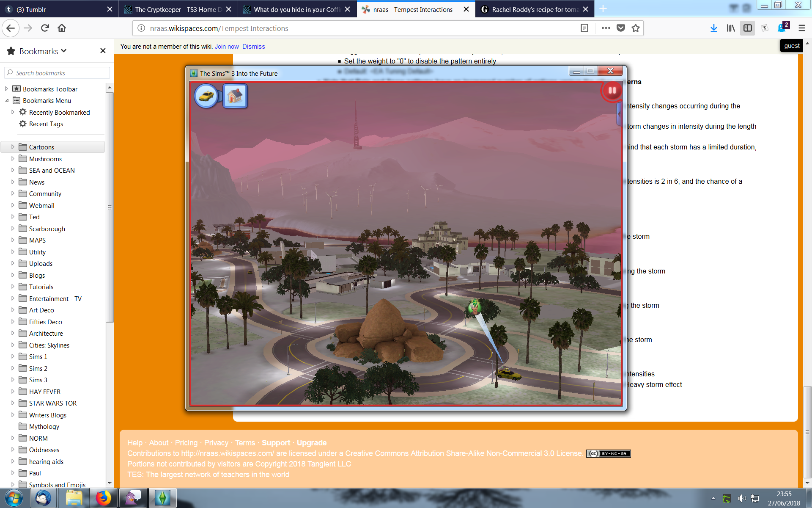Screen dimensions: 812x508
Task: Open the page actions menu
Action: 606,28
